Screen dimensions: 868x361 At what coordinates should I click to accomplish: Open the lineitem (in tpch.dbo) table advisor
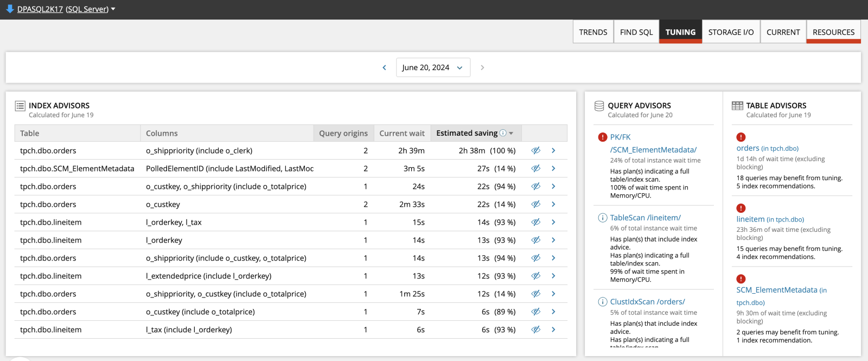pyautogui.click(x=770, y=219)
